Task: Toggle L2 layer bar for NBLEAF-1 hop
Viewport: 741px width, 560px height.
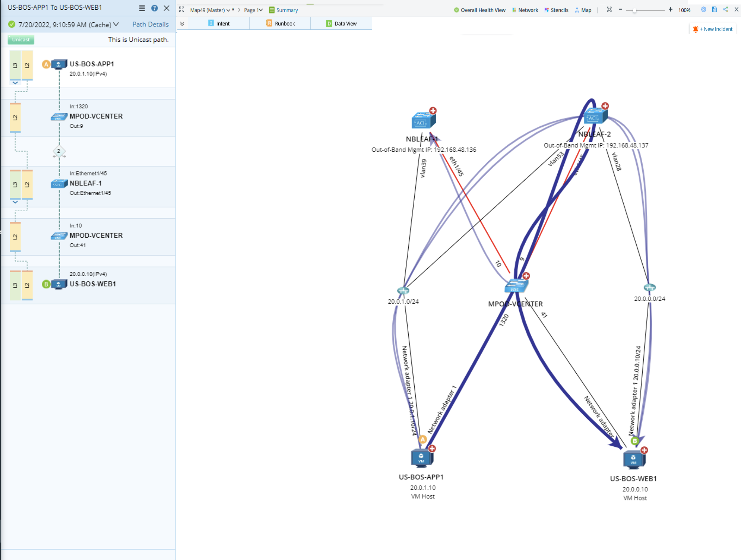Action: (27, 184)
